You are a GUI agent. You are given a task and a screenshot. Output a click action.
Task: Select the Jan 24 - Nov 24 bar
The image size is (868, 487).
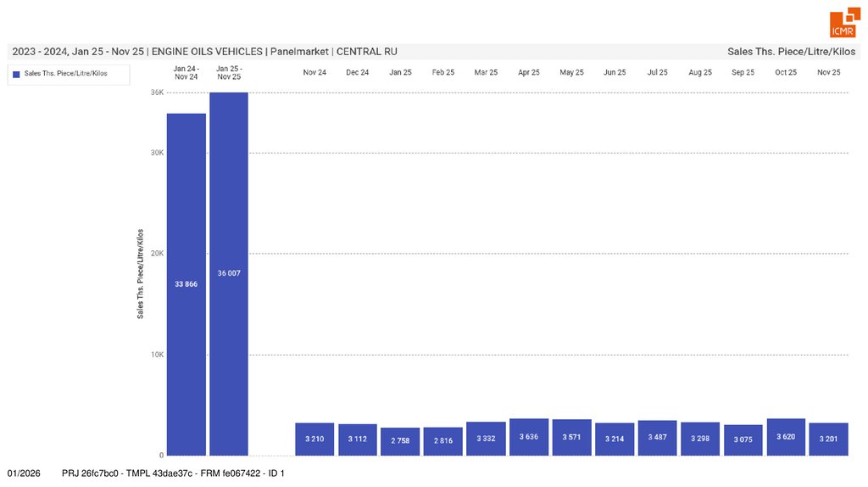coord(186,283)
